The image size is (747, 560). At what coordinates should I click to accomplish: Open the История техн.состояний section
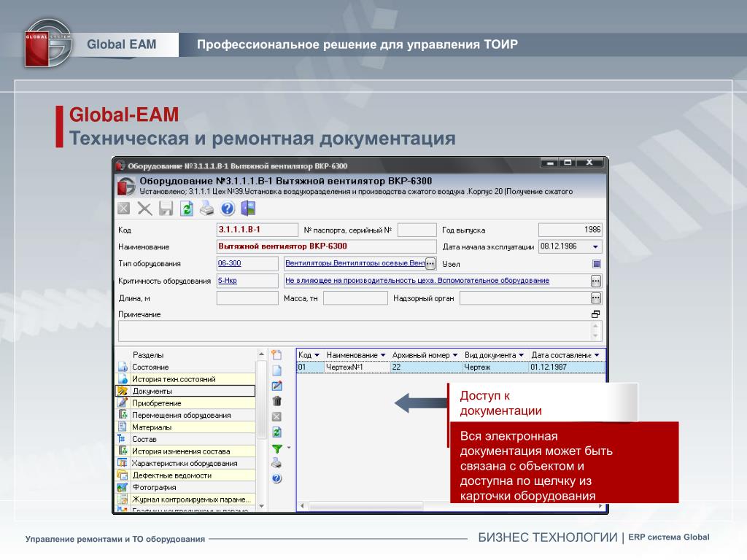(186, 379)
